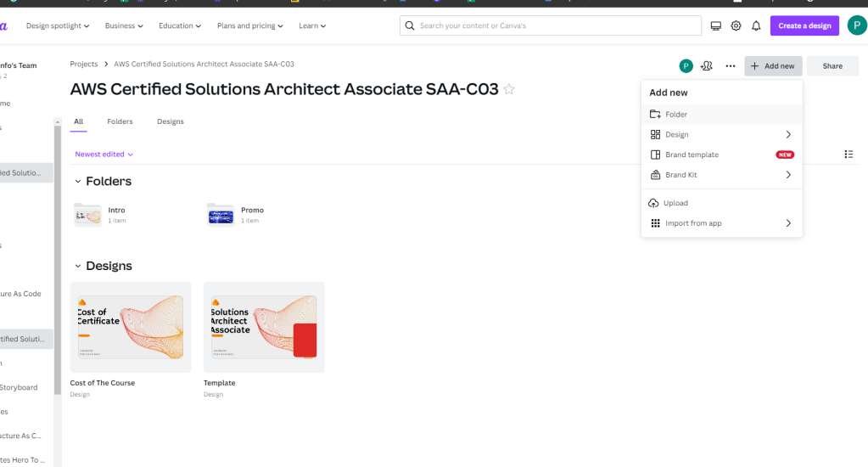The image size is (868, 467).
Task: Click the Brand Kit icon
Action: 655,175
